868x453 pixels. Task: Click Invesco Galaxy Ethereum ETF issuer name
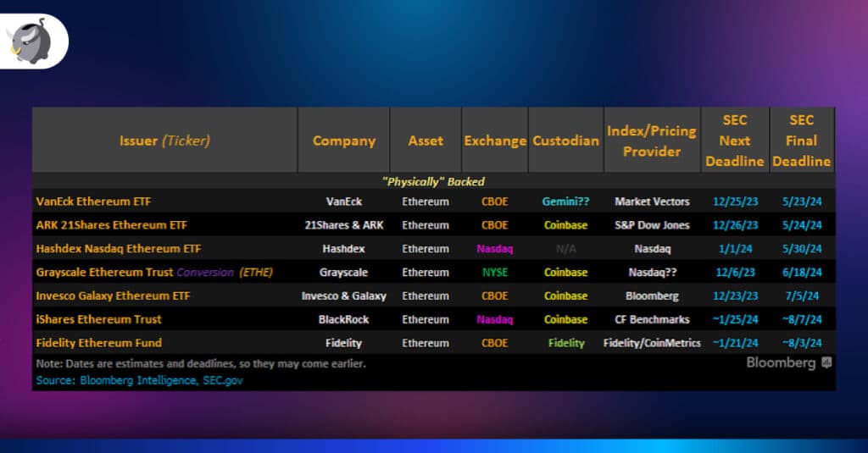113,296
